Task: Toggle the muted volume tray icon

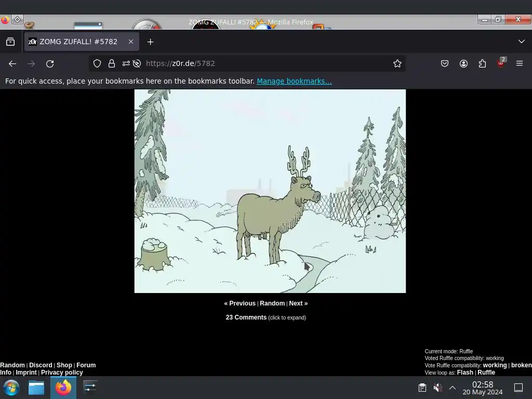Action: 437,388
